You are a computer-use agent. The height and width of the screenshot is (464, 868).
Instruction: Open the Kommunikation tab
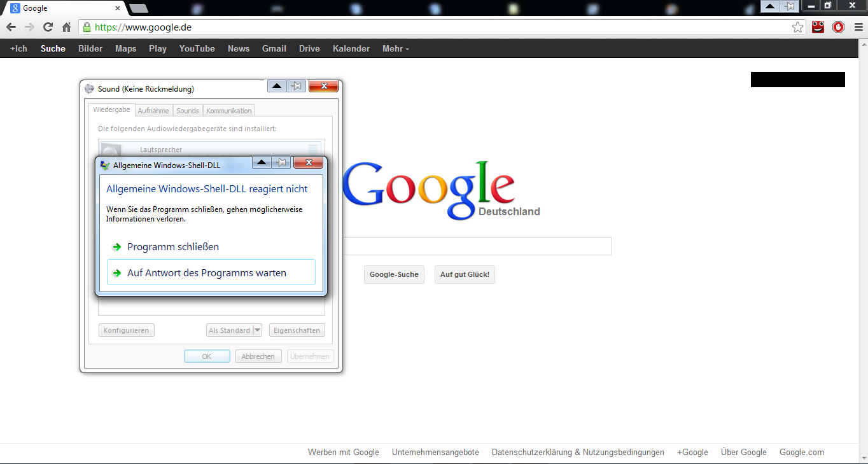[229, 111]
